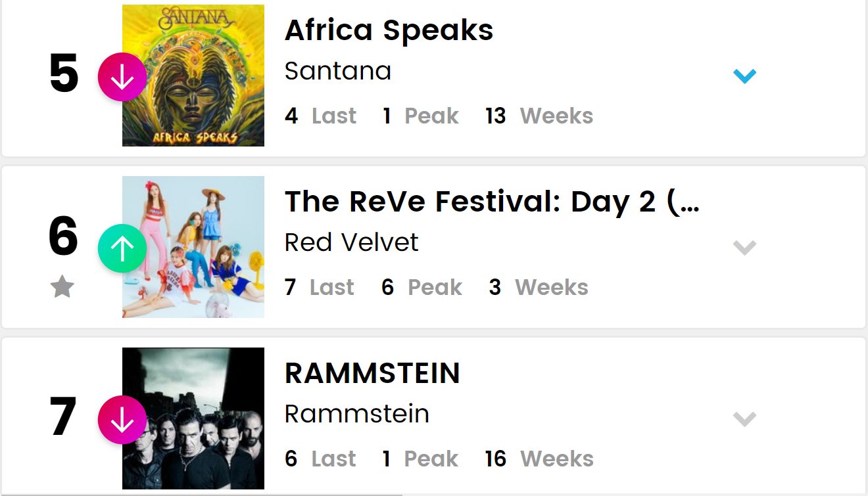This screenshot has height=496, width=868.
Task: Open the Santana artist link
Action: [x=337, y=71]
